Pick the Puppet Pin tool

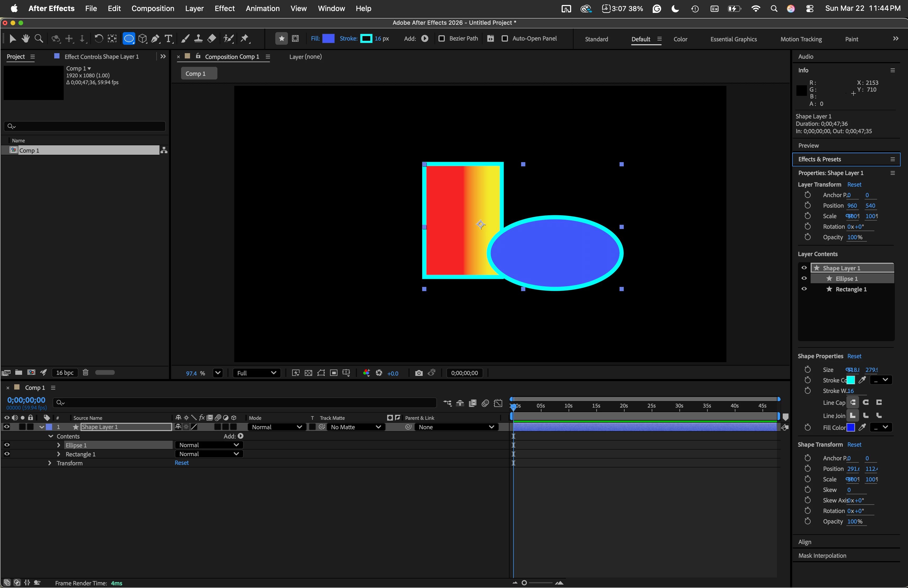[245, 38]
